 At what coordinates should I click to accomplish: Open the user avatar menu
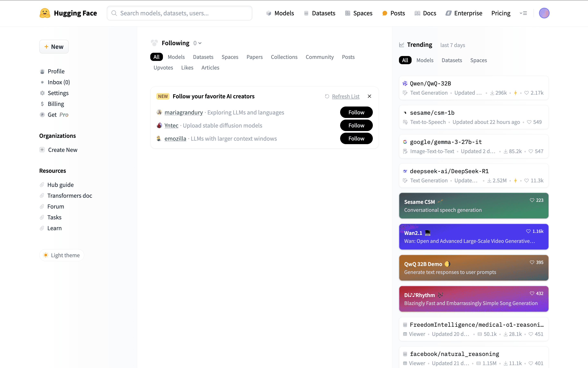pos(544,13)
